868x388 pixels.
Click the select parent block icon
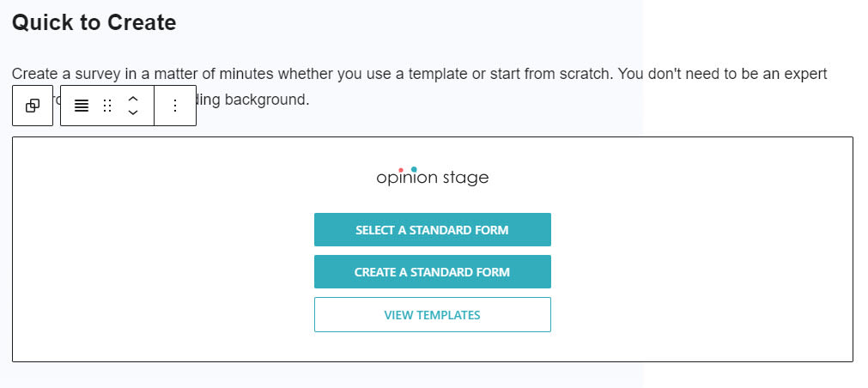click(33, 106)
